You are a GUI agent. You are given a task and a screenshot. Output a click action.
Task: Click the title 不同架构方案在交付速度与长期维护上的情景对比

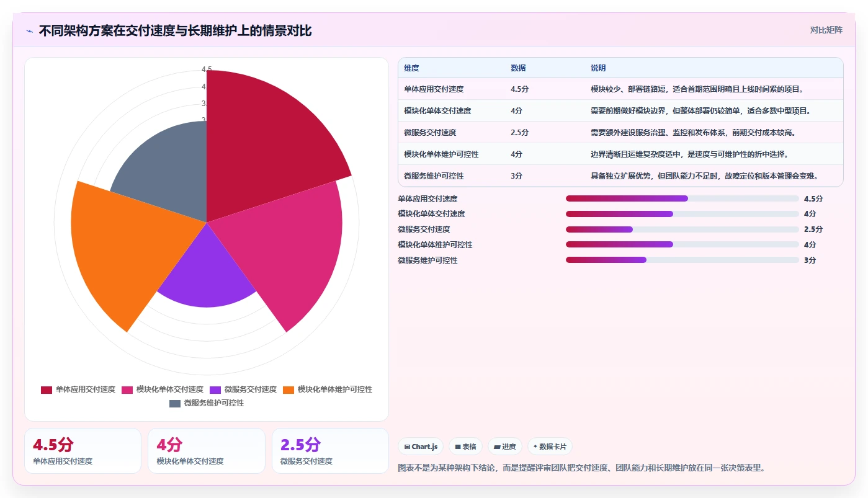tap(175, 30)
